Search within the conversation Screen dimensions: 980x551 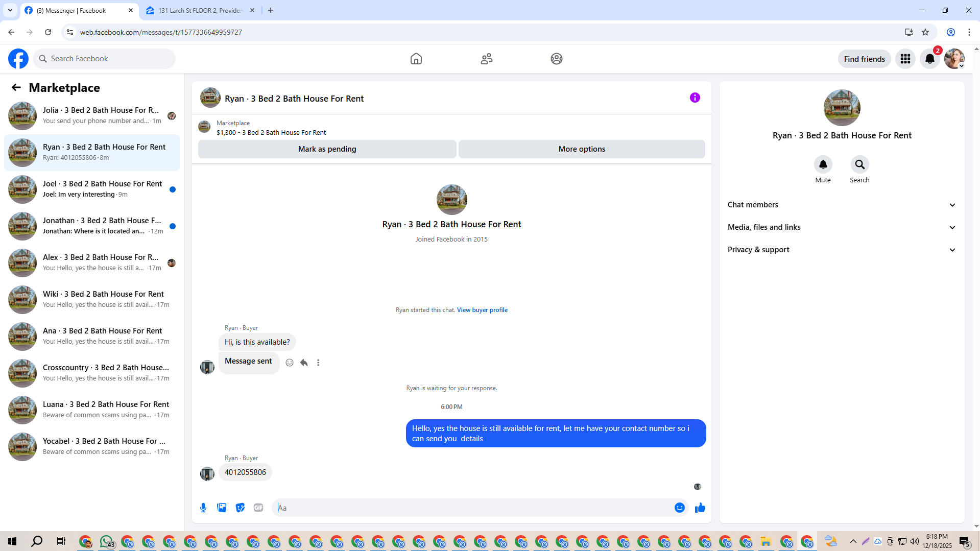point(860,164)
